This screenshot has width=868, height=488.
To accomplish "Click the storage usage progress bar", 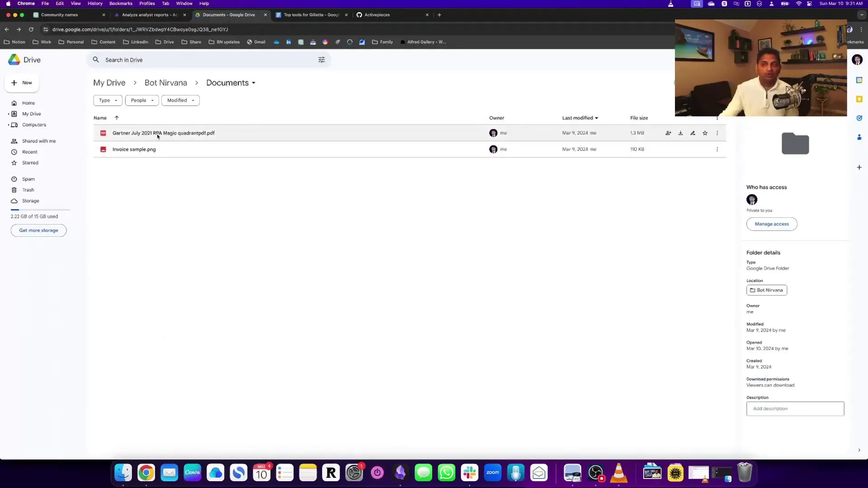I will coord(40,210).
